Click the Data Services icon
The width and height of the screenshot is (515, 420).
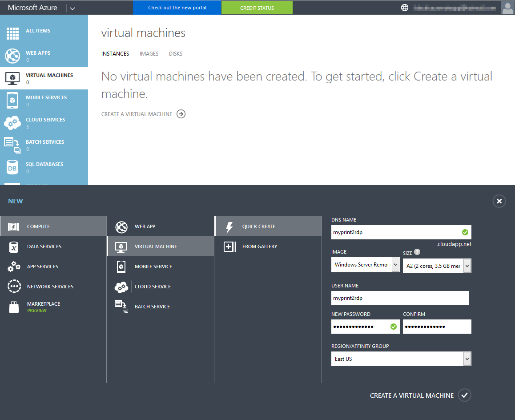point(14,247)
